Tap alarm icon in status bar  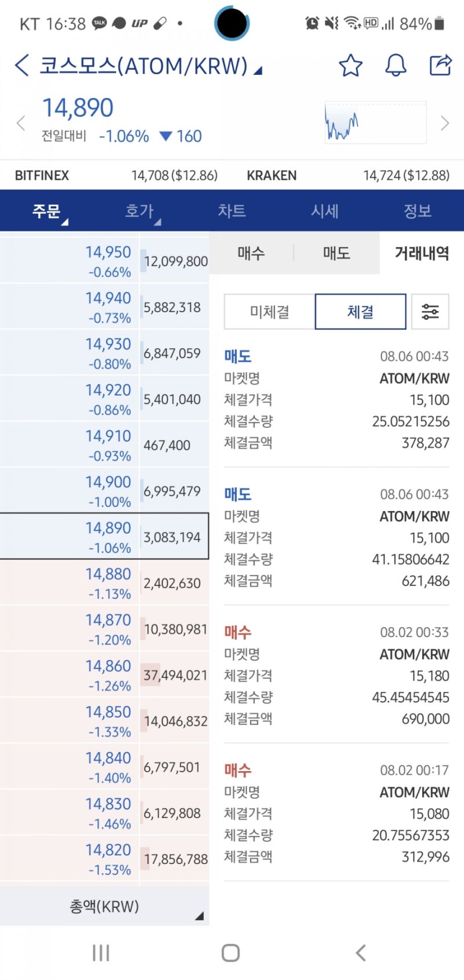312,23
